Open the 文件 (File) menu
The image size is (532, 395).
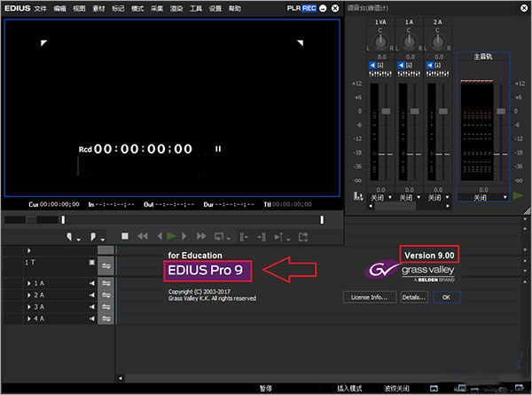click(x=41, y=9)
